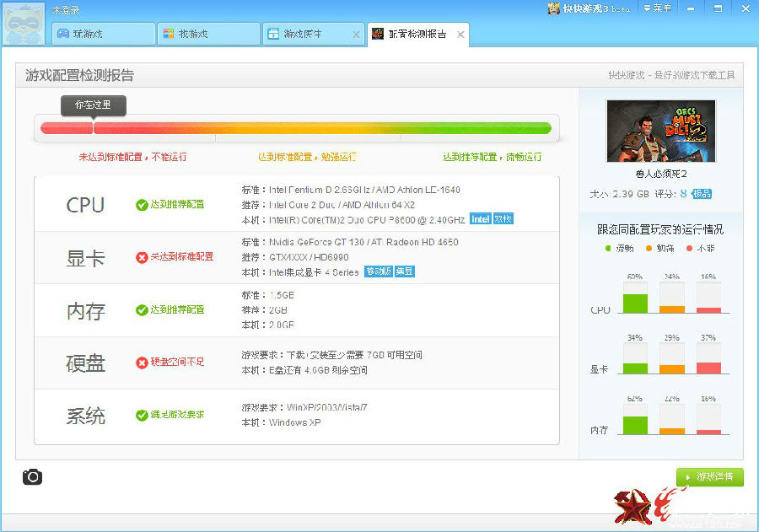Click the 游戏配置检测报告 page heading
The height and width of the screenshot is (532, 759).
click(79, 76)
